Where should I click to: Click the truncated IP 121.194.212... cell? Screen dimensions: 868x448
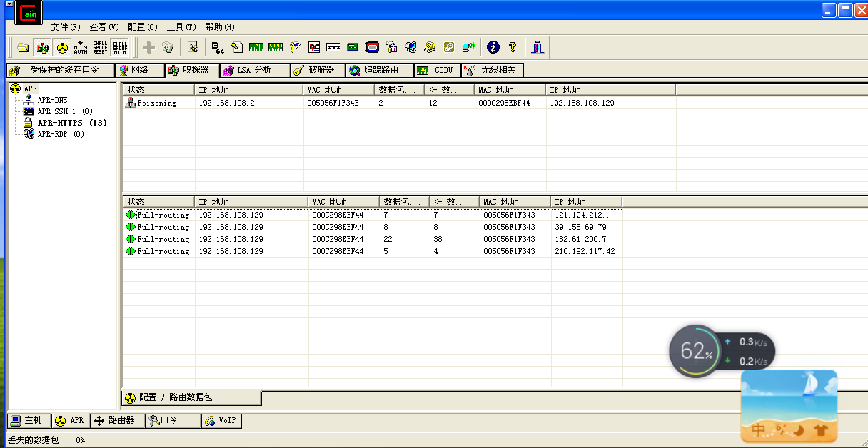[583, 215]
